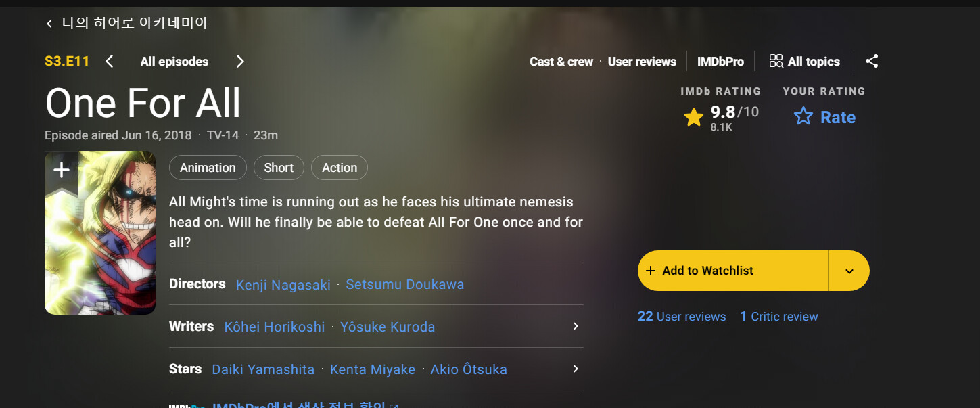This screenshot has height=408, width=980.
Task: Select the Animation genre chip
Action: (x=208, y=168)
